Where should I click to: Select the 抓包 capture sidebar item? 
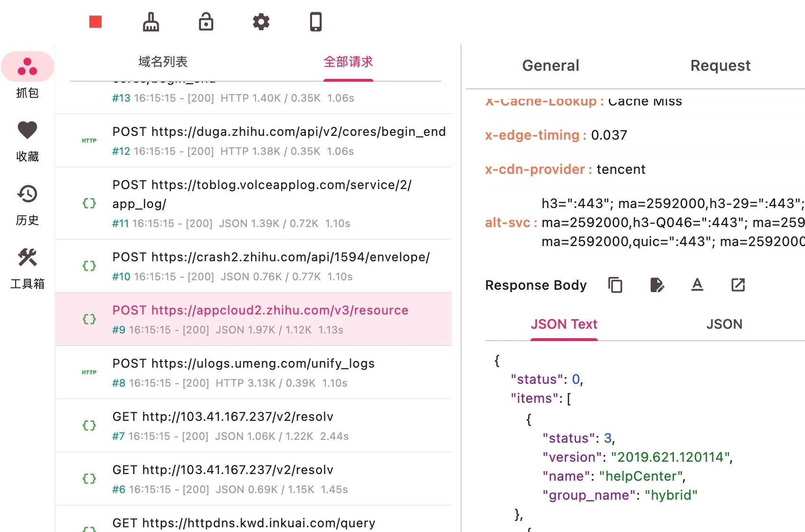pyautogui.click(x=28, y=77)
